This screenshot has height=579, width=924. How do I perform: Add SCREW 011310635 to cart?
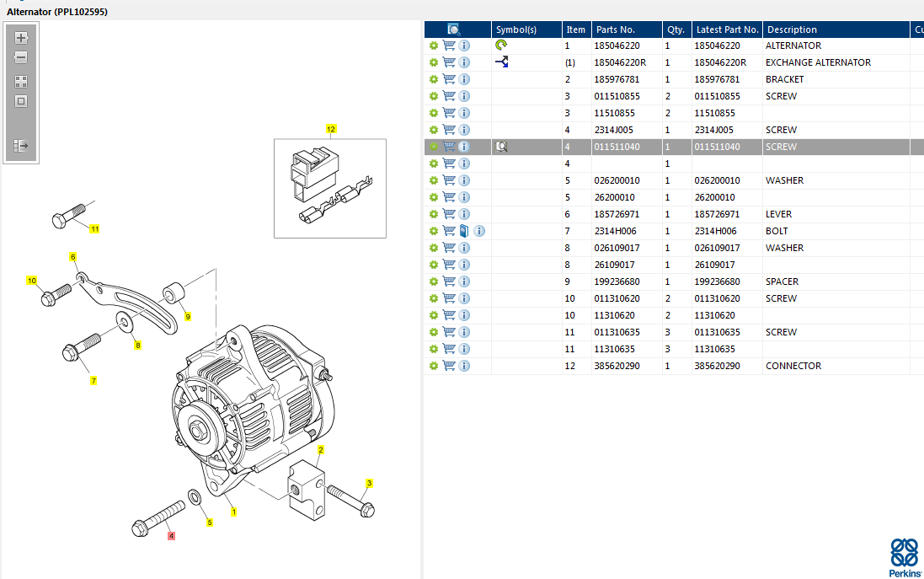click(x=449, y=333)
